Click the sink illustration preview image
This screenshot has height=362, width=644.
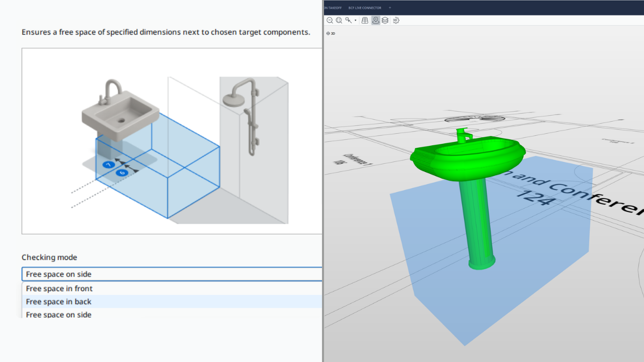coord(171,141)
